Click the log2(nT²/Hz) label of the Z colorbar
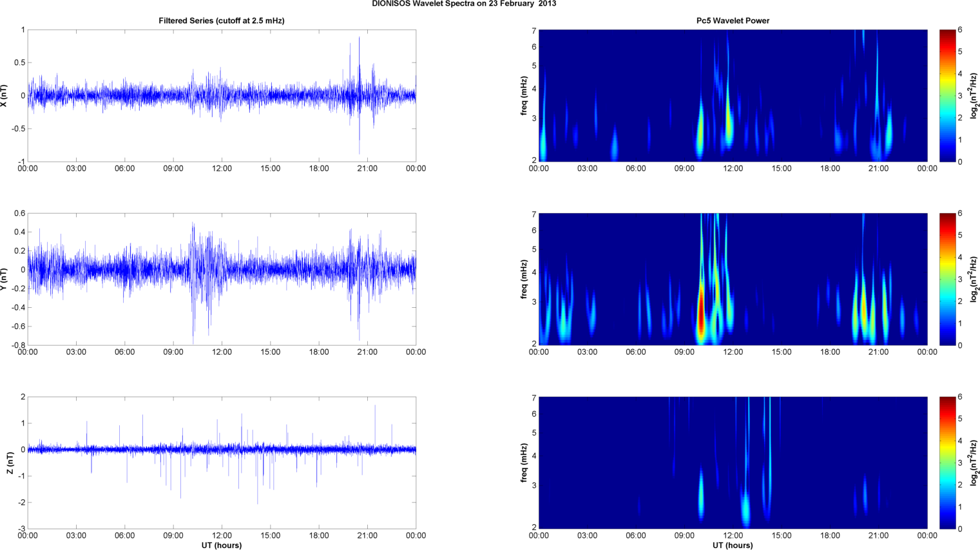The height and width of the screenshot is (550, 980). click(974, 462)
